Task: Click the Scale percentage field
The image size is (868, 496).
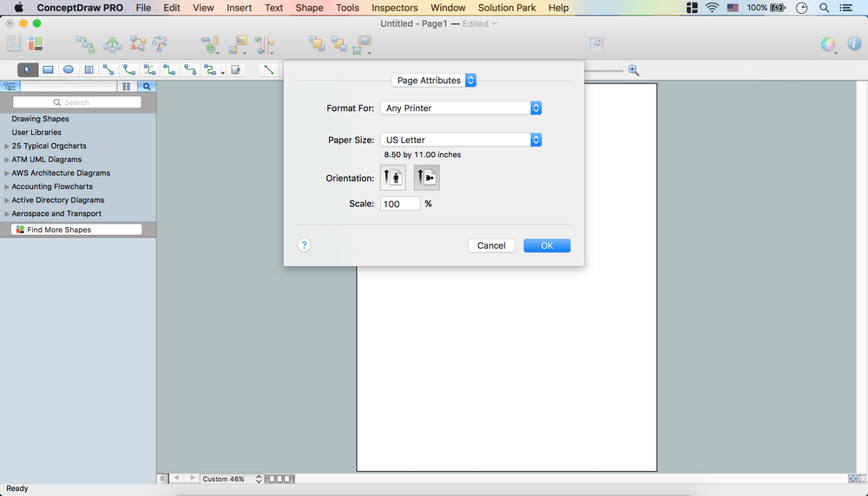Action: coord(399,204)
